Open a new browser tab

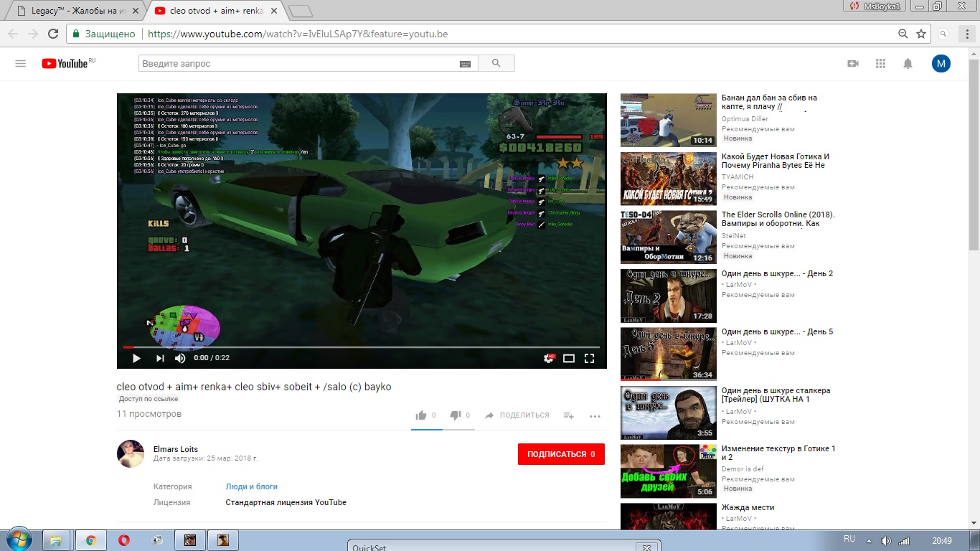300,11
